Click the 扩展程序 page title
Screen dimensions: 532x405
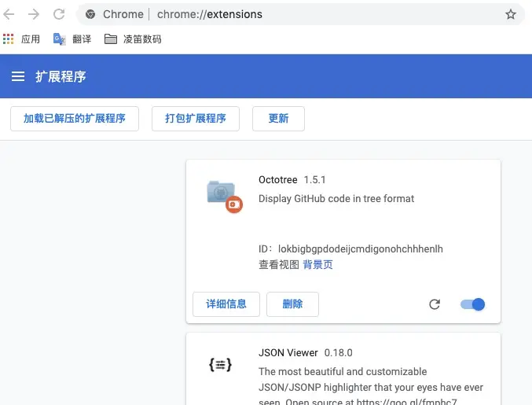[x=61, y=76]
